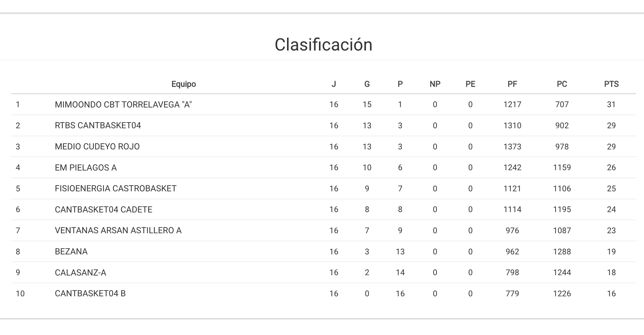Image resolution: width=644 pixels, height=335 pixels.
Task: Select team MIMOONDO CBT TORRELAVEGA "A"
Action: (x=123, y=105)
